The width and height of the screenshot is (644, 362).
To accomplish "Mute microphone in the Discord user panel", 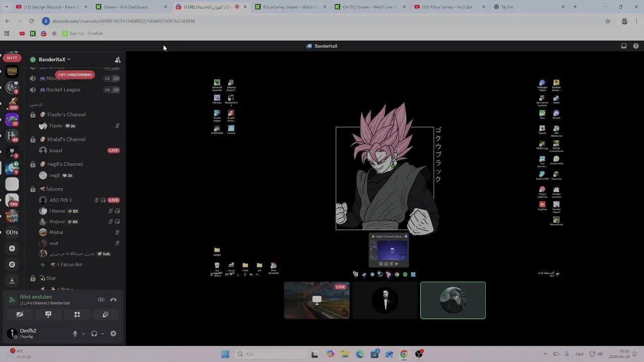I will [x=75, y=333].
